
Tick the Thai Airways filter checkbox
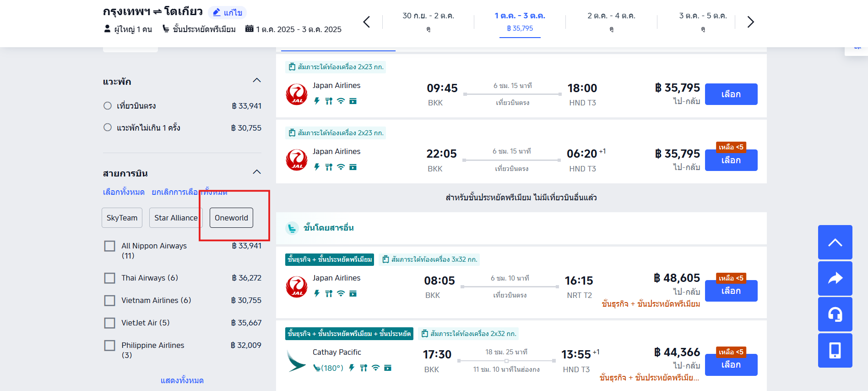pyautogui.click(x=110, y=278)
